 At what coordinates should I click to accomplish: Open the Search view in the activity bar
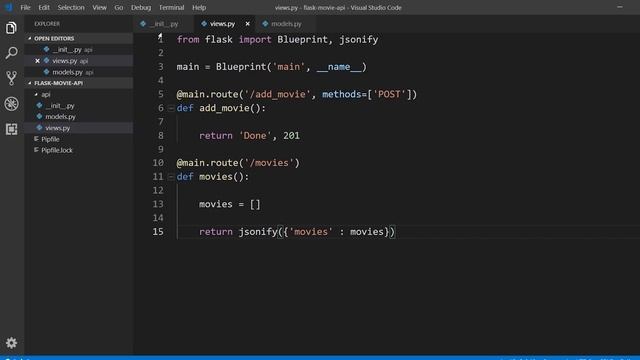pos(11,53)
